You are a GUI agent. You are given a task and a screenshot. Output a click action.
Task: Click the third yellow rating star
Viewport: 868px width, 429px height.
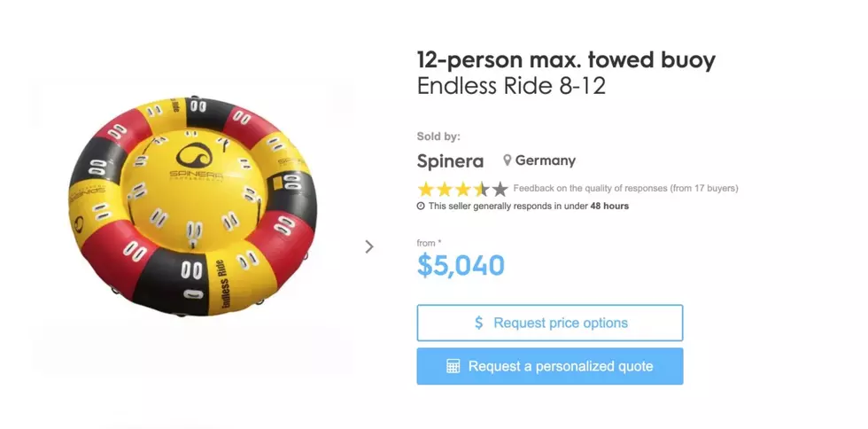462,190
